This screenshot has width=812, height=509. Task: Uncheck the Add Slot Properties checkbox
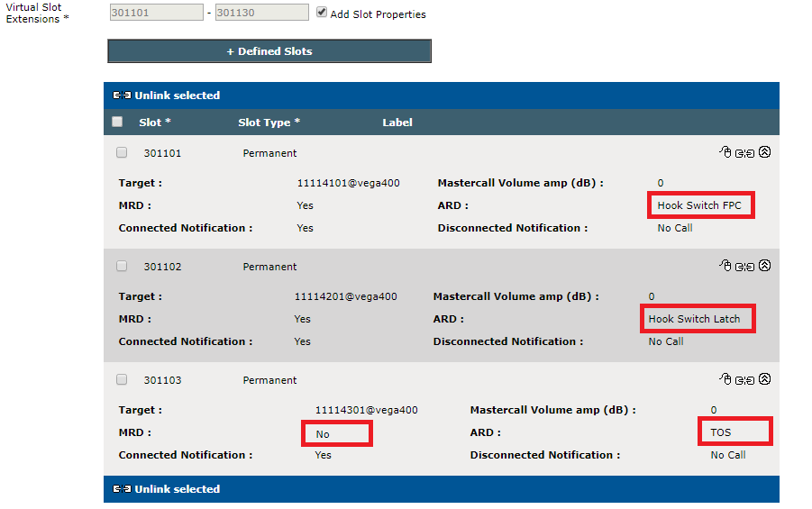tap(322, 13)
